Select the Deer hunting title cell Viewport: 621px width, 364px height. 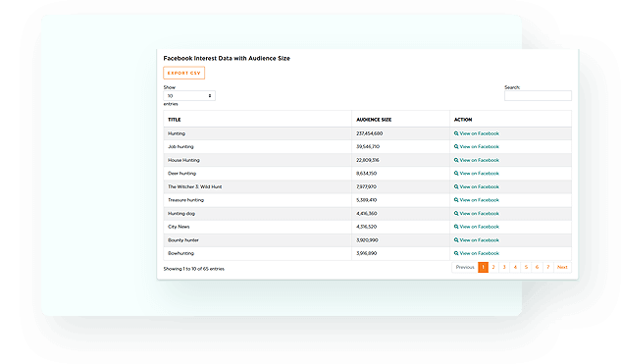(x=257, y=173)
